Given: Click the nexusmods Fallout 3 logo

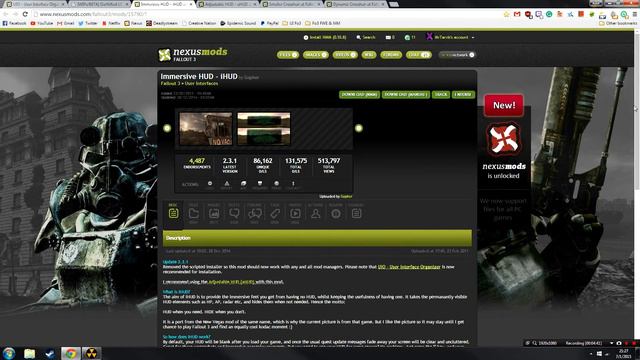Looking at the screenshot, I should tap(193, 54).
